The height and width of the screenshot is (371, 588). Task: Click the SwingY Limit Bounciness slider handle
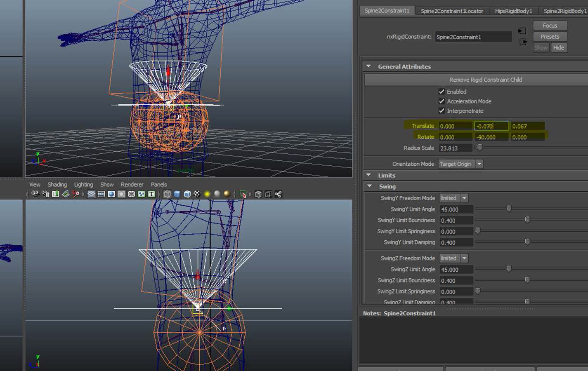[527, 220]
